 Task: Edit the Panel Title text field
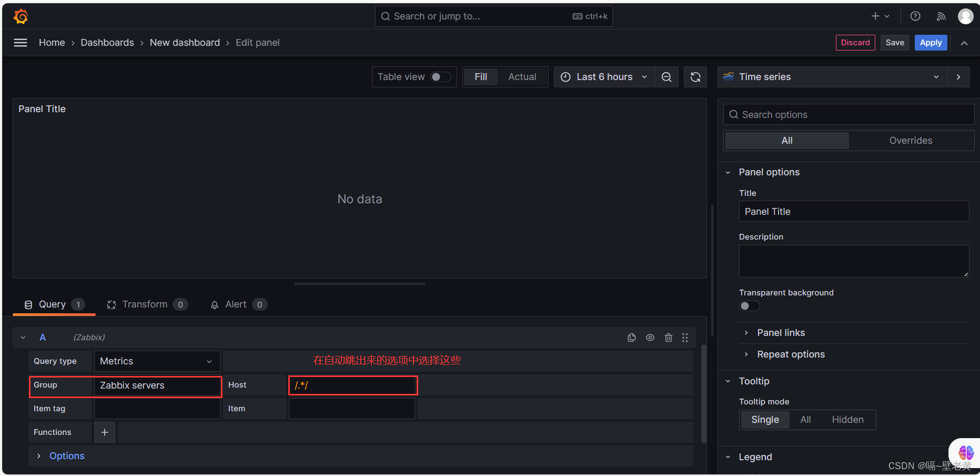854,211
